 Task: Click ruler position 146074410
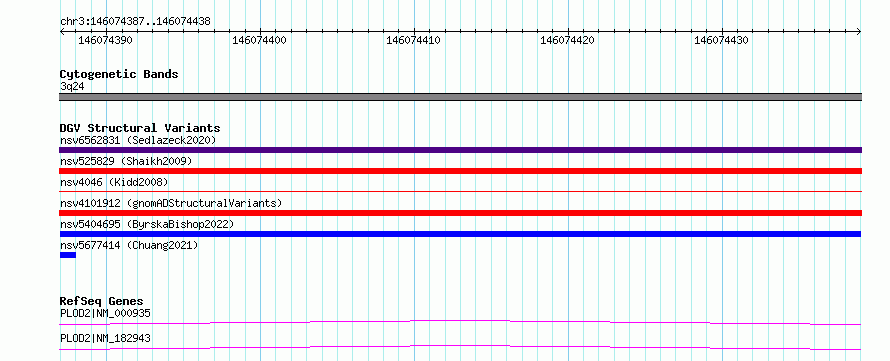(413, 40)
